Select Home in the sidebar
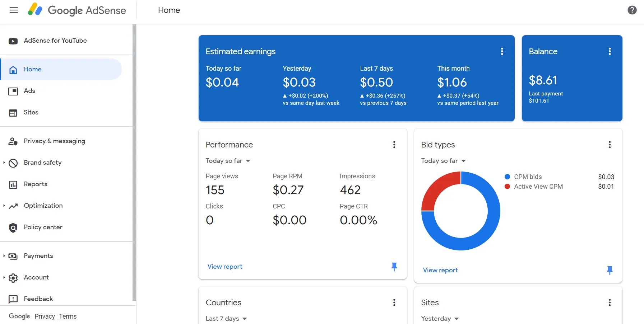The image size is (644, 324). (61, 69)
